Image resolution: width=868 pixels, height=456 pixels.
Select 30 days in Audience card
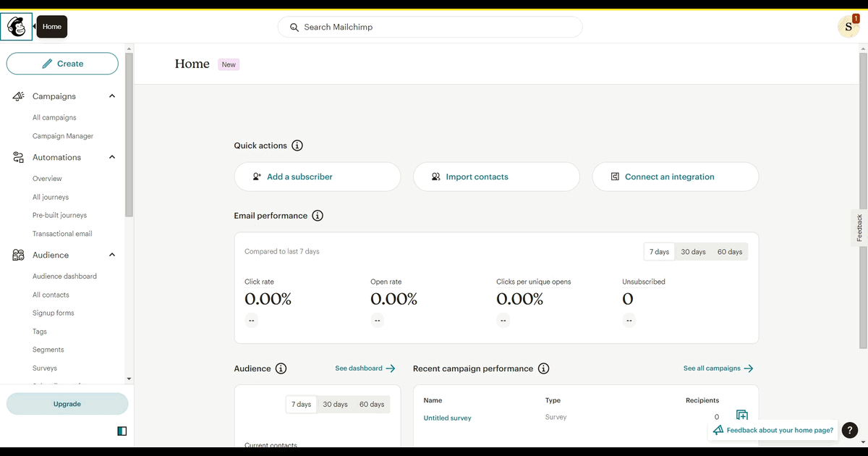(x=335, y=405)
